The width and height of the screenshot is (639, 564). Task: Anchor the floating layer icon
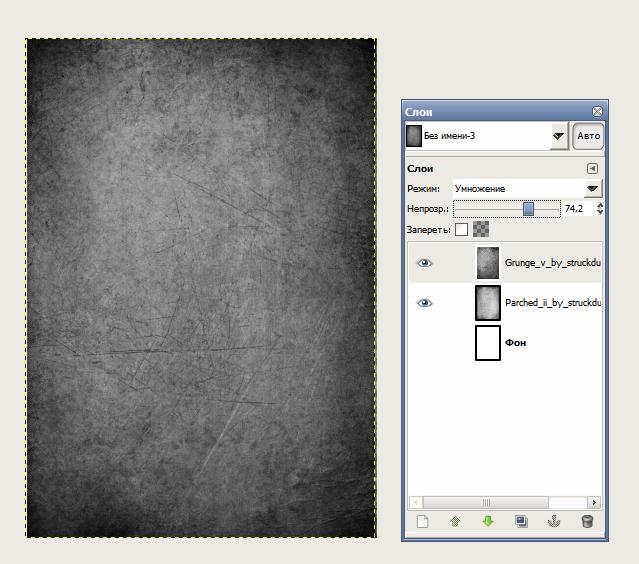554,521
